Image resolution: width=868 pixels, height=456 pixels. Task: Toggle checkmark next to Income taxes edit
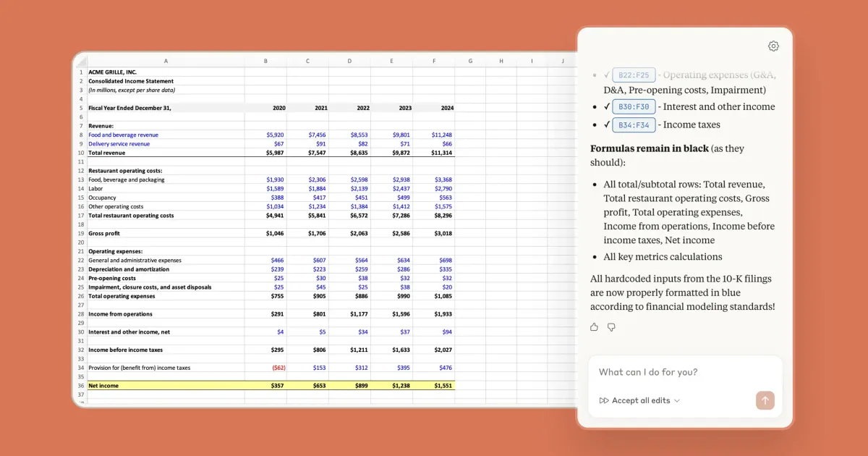click(x=607, y=124)
